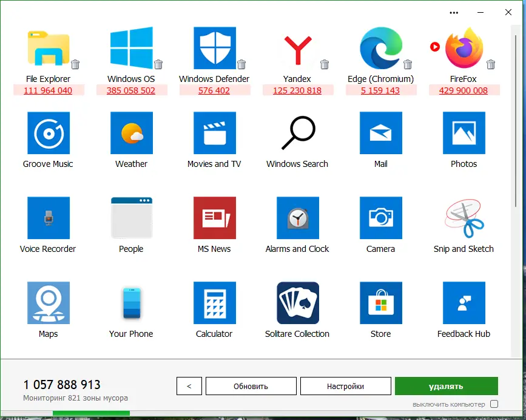The height and width of the screenshot is (420, 526).
Task: Select the Mail app icon
Action: (x=381, y=133)
